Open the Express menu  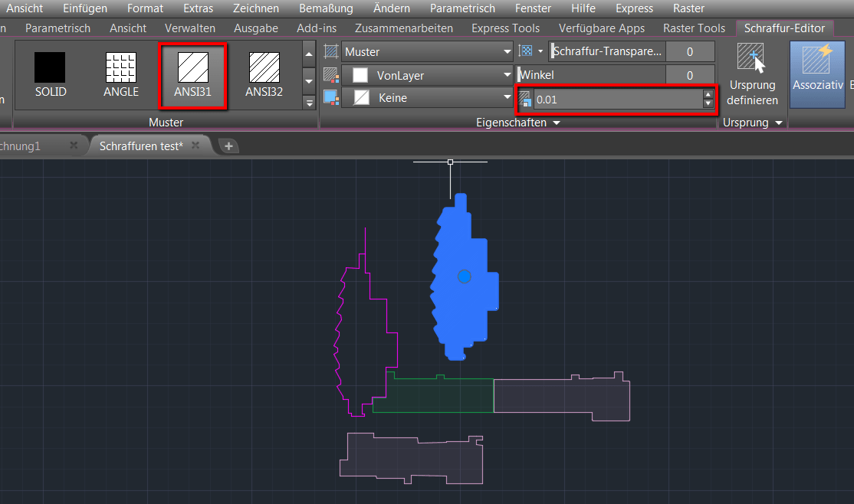point(634,8)
